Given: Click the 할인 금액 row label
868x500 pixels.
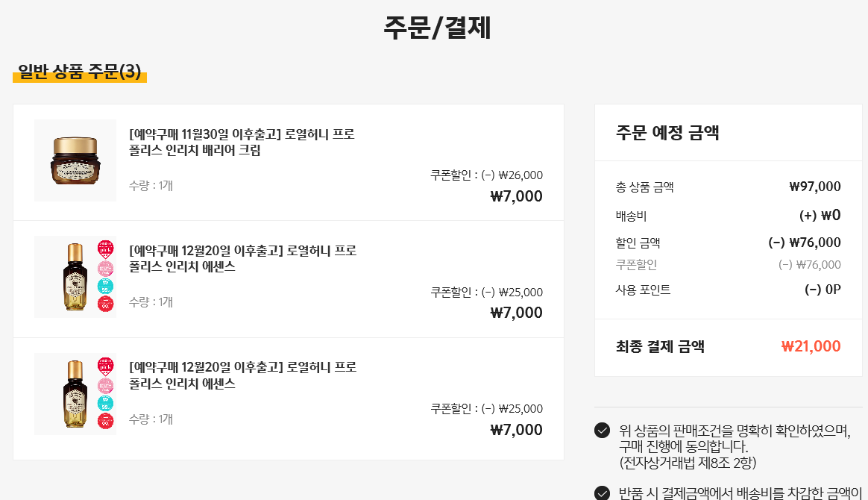Looking at the screenshot, I should click(x=638, y=243).
